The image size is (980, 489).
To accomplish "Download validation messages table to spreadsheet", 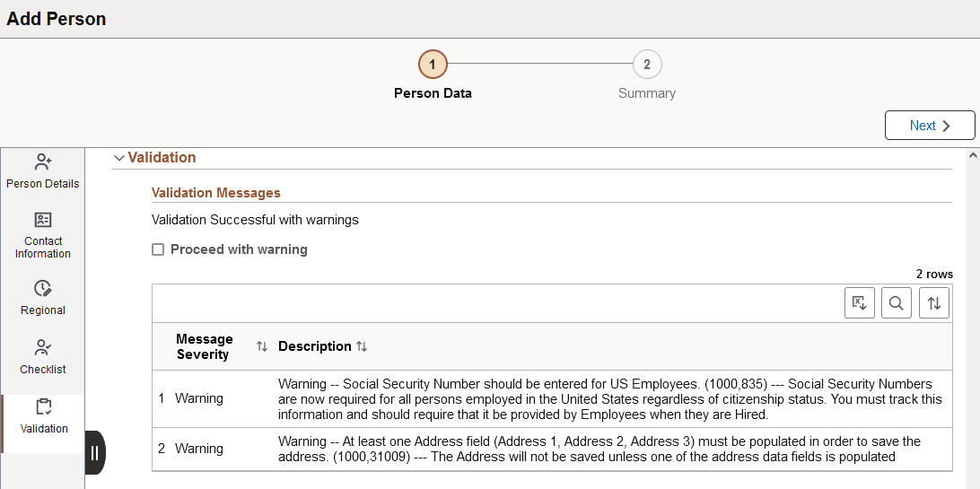I will [x=860, y=303].
